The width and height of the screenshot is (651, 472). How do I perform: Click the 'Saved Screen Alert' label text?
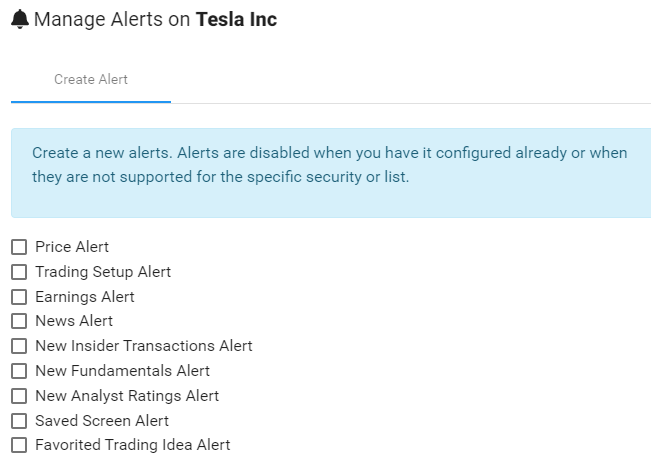coord(102,421)
